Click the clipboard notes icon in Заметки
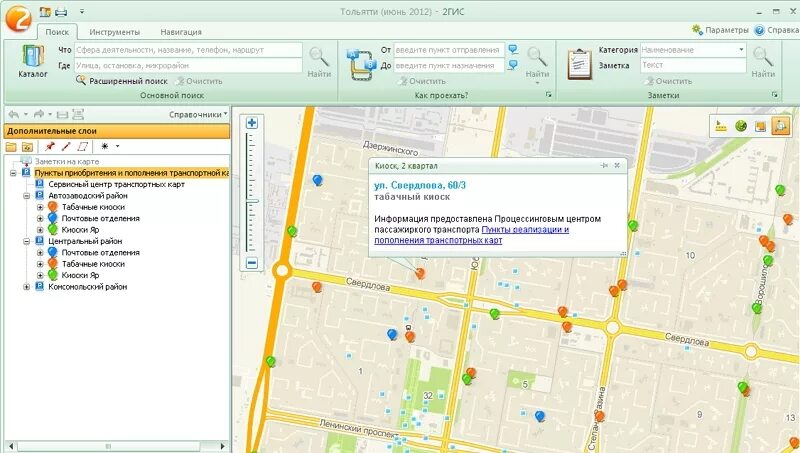The width and height of the screenshot is (800, 453). pyautogui.click(x=580, y=64)
